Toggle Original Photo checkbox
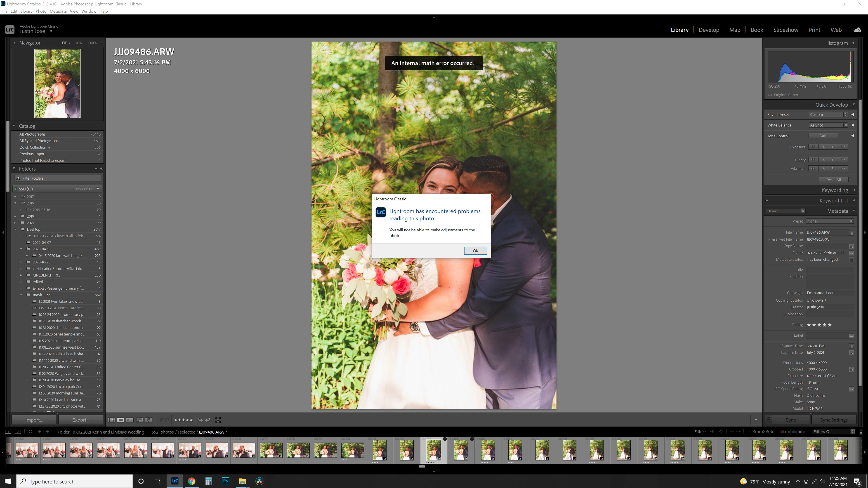The width and height of the screenshot is (868, 488). click(x=770, y=95)
